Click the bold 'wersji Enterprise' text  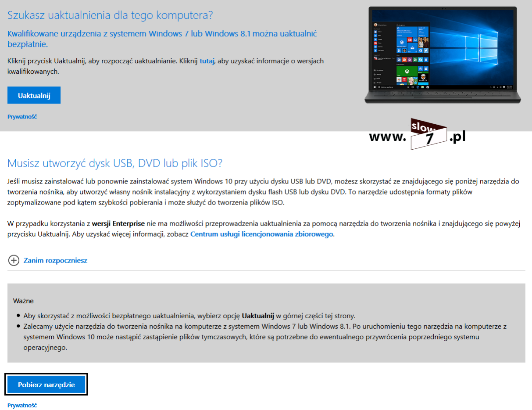click(x=118, y=223)
